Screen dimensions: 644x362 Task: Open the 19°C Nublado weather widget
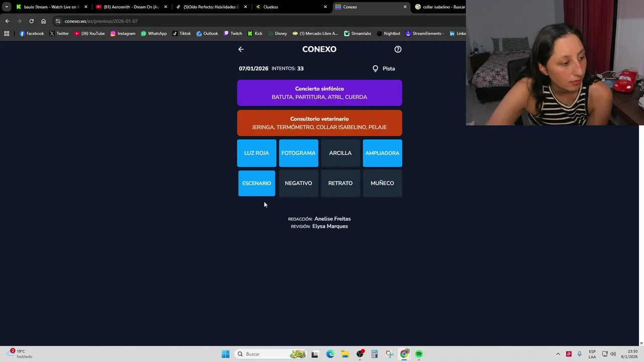coord(18,354)
